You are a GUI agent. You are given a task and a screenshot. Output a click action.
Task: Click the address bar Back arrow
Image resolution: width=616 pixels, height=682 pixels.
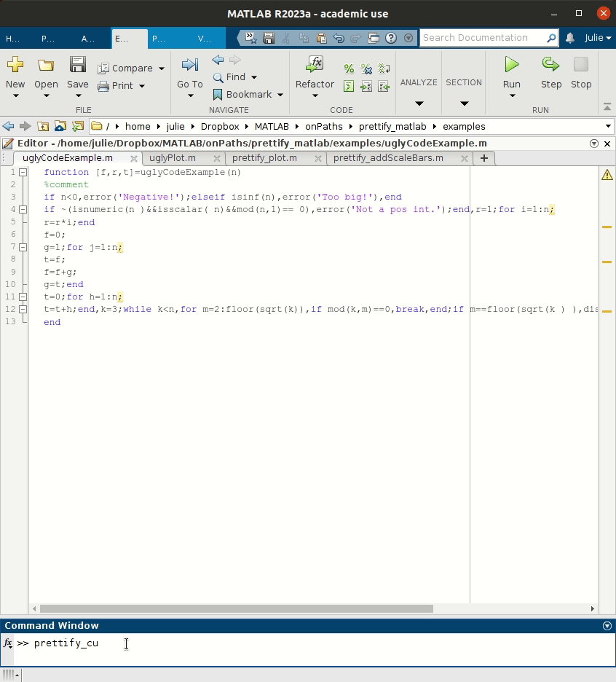pyautogui.click(x=8, y=127)
